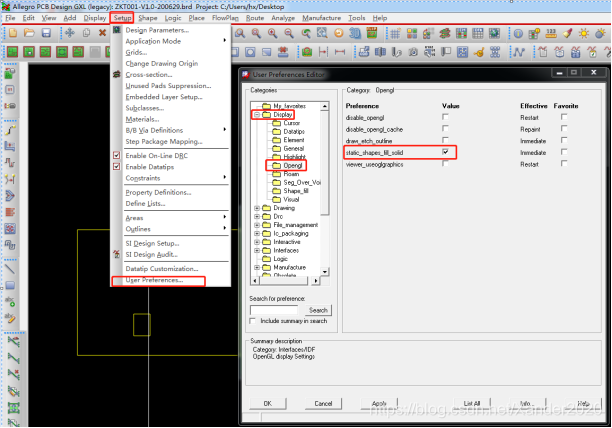Image resolution: width=612 pixels, height=428 pixels.
Task: Click the Copy icon in toolbar
Action: coord(86,33)
